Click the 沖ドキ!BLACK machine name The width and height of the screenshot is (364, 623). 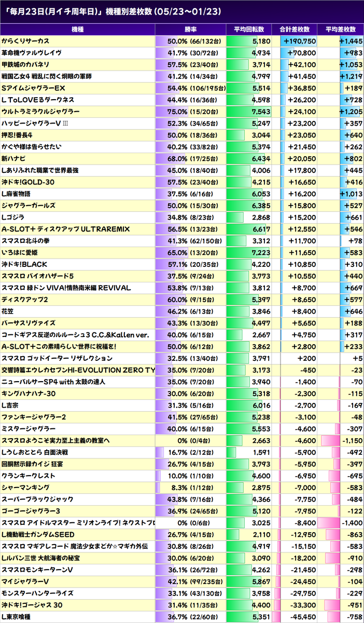click(24, 264)
